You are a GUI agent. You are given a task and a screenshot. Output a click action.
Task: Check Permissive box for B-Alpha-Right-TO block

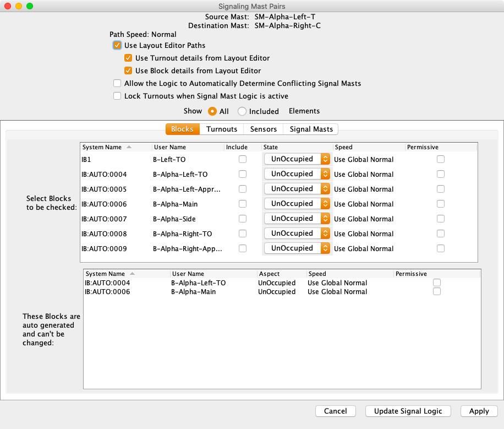(441, 233)
